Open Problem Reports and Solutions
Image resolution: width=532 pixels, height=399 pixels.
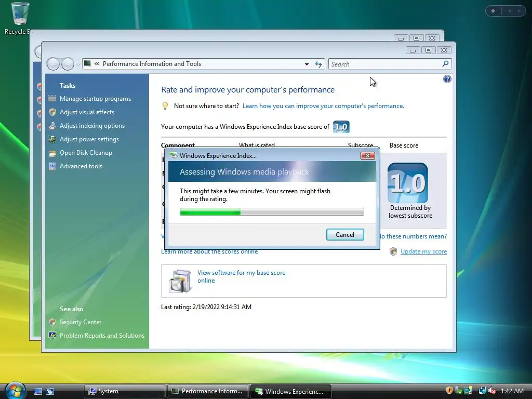click(102, 336)
